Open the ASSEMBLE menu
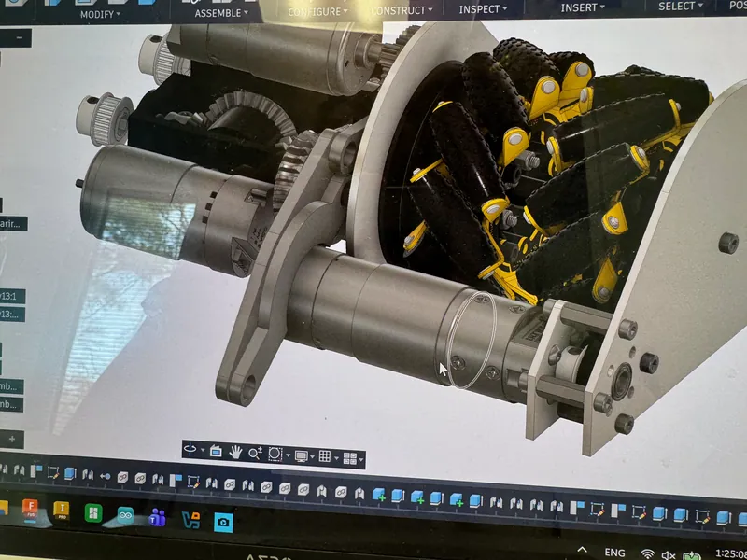Screen dimensions: 747x560 (221, 13)
